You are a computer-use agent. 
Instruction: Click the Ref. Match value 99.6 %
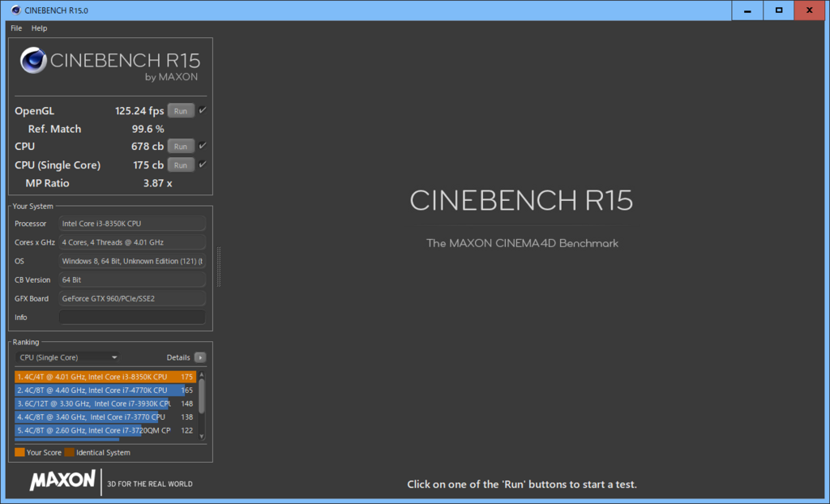[x=148, y=129]
